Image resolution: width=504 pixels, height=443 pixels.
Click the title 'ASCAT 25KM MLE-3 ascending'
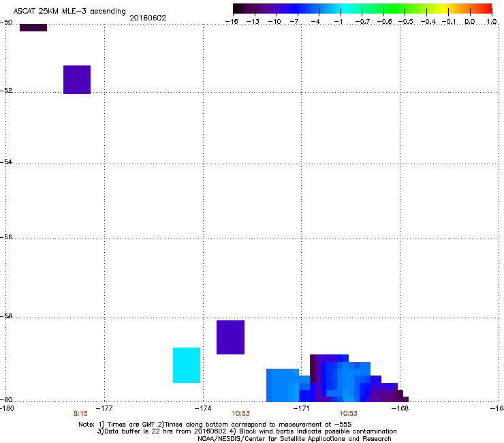(x=69, y=12)
